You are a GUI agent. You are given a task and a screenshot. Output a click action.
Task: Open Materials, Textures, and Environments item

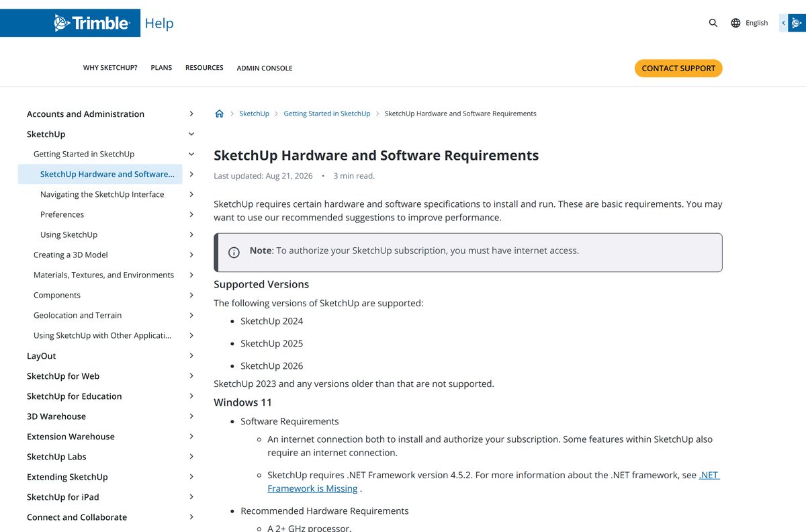[103, 275]
